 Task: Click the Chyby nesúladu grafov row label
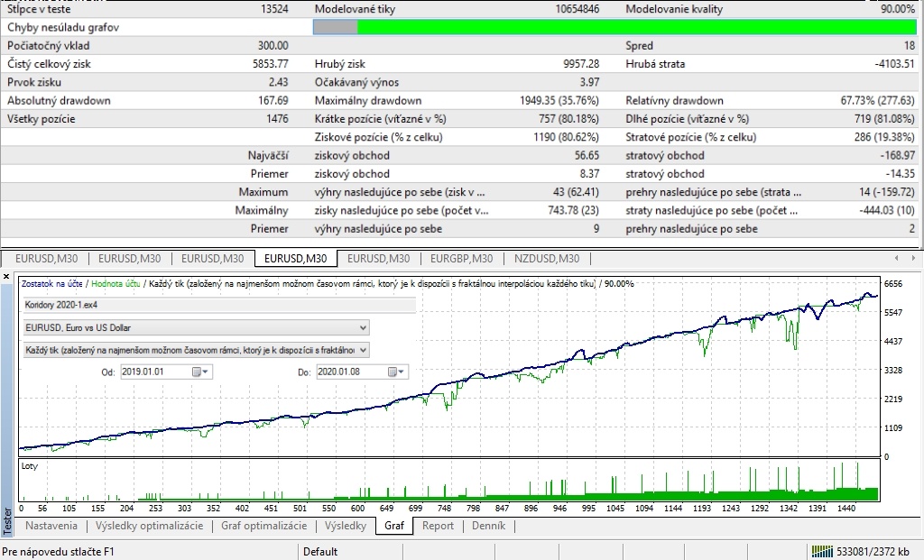click(x=63, y=27)
